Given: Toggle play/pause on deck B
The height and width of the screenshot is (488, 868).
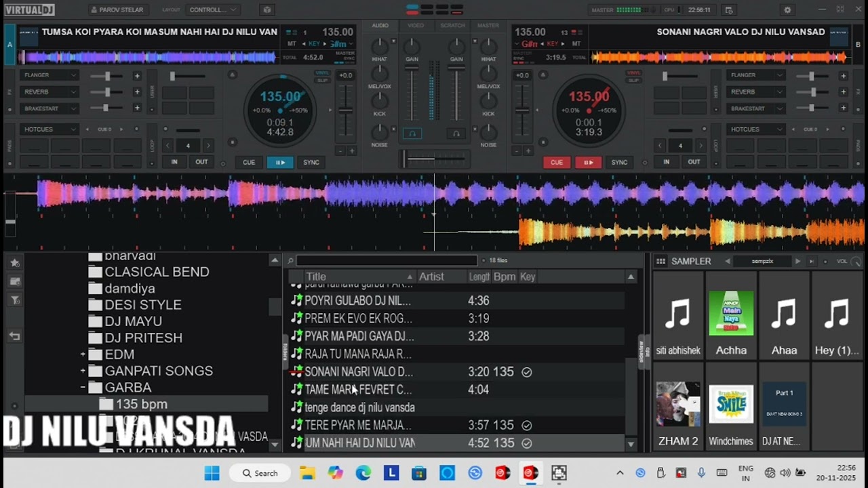Looking at the screenshot, I should (x=588, y=162).
